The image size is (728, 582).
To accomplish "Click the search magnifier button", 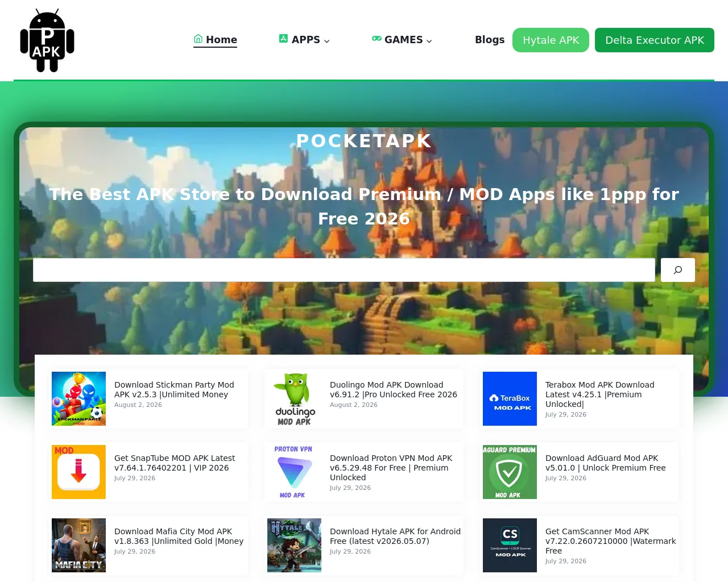I will (678, 270).
